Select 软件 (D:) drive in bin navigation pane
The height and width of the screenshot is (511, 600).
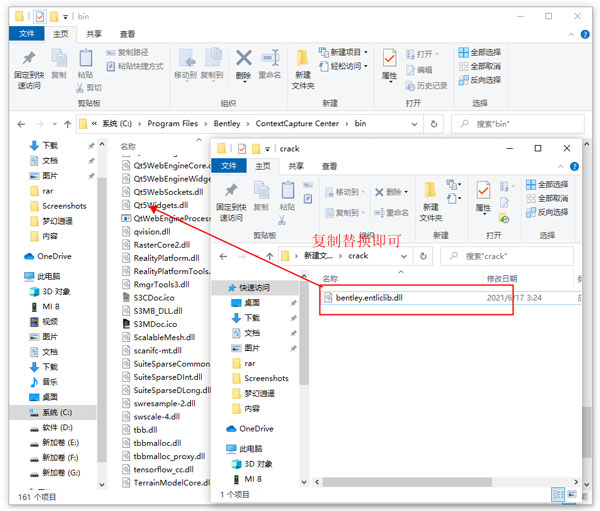[x=51, y=428]
